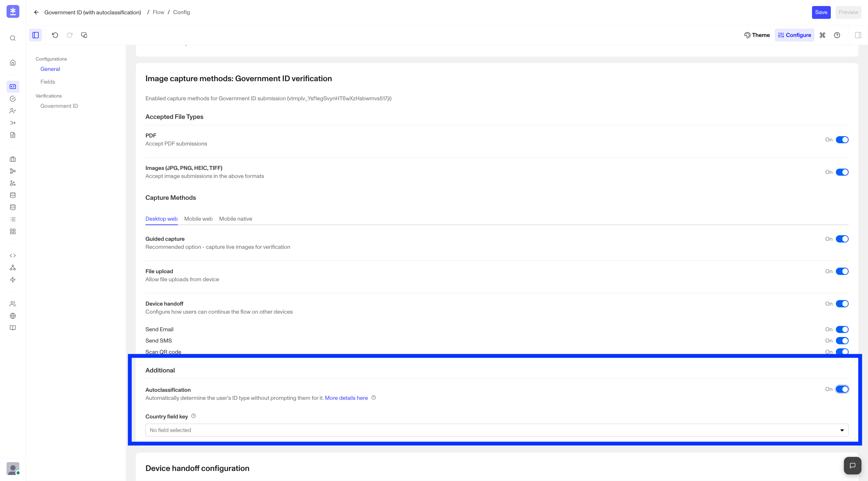This screenshot has width=868, height=481.
Task: Click the globe sidebar icon
Action: [13, 316]
